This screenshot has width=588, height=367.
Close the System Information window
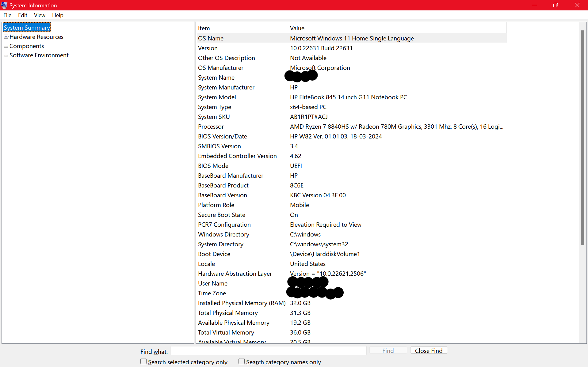point(577,5)
